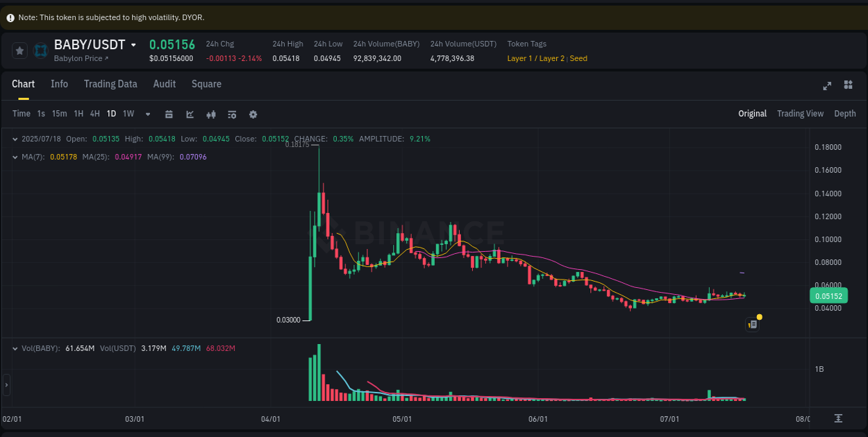
Task: Switch to the Trading Data tab
Action: pyautogui.click(x=110, y=84)
